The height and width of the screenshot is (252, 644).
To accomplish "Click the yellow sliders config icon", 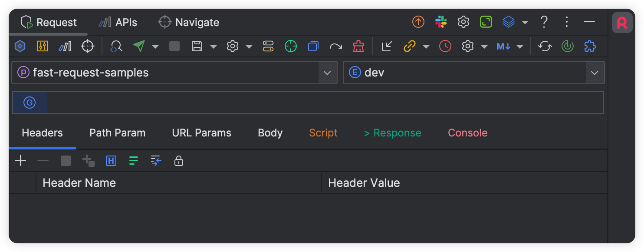I will 42,46.
